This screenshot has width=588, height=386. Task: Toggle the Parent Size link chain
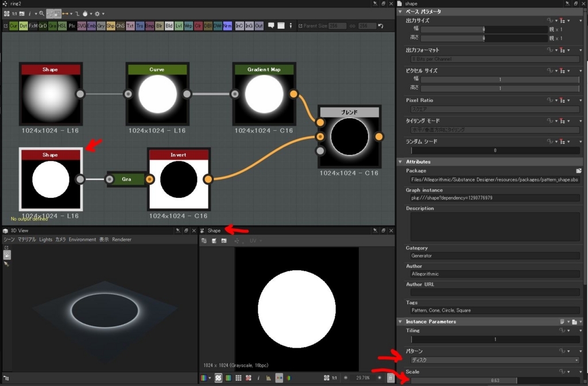[x=352, y=26]
